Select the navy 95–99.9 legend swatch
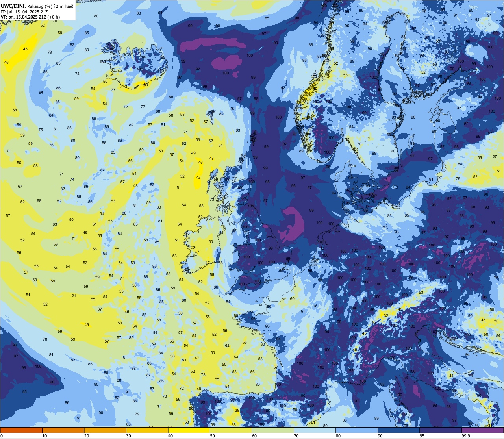 click(x=441, y=430)
